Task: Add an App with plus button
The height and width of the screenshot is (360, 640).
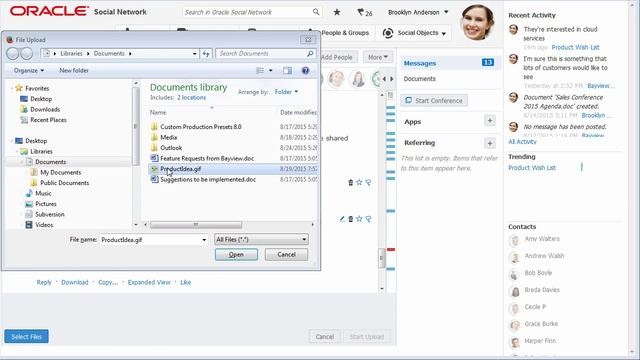Action: tap(490, 121)
